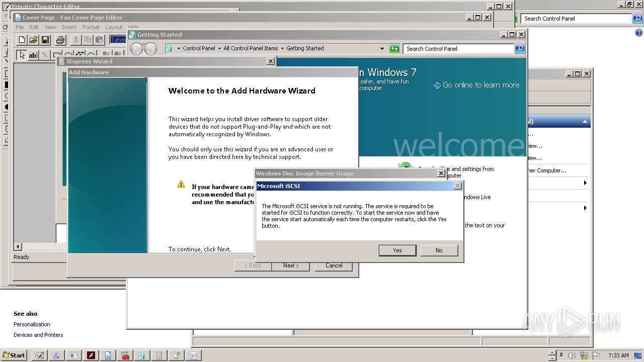Close the Microsoft iSCSI dialog
The image size is (644, 362).
457,186
